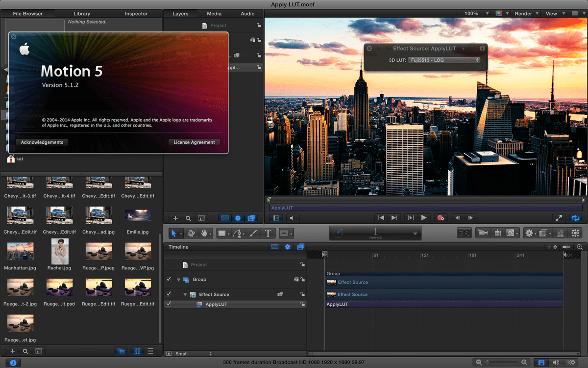Uncheck Group layer in Timeline
588x368 pixels.
tap(169, 279)
